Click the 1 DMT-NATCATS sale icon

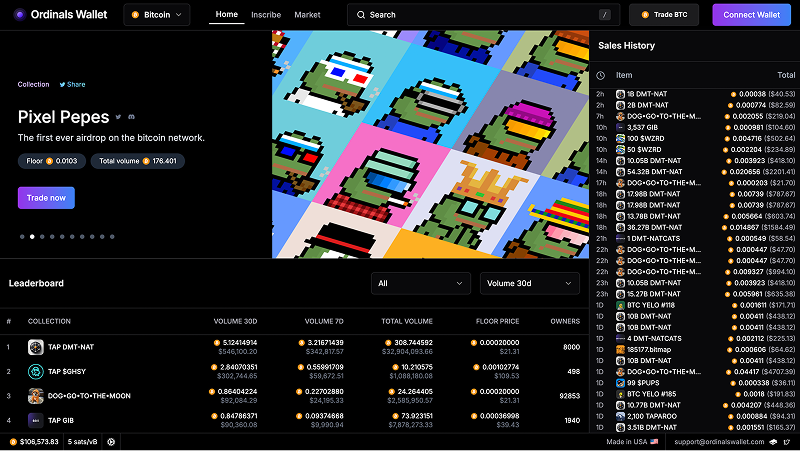(x=620, y=239)
